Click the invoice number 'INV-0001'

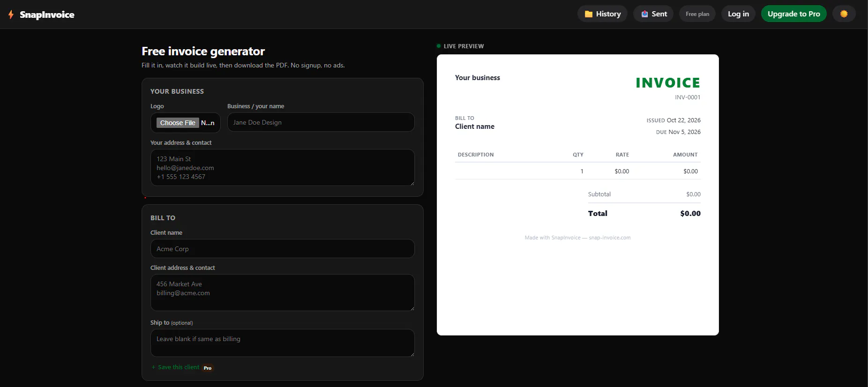pyautogui.click(x=688, y=97)
